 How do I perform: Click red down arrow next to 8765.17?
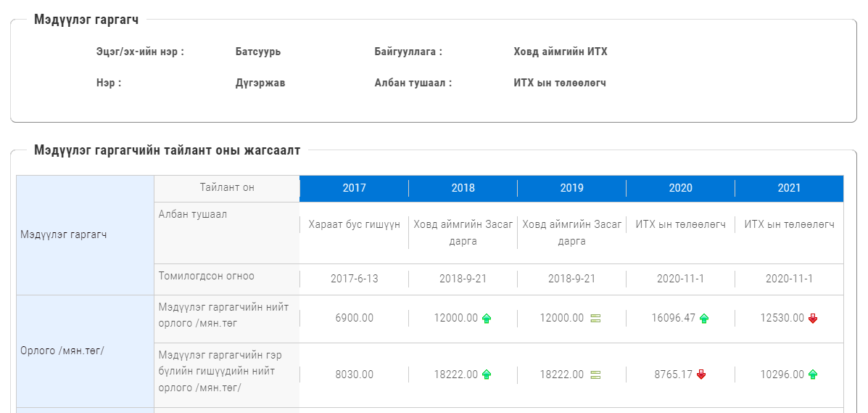[x=701, y=375]
